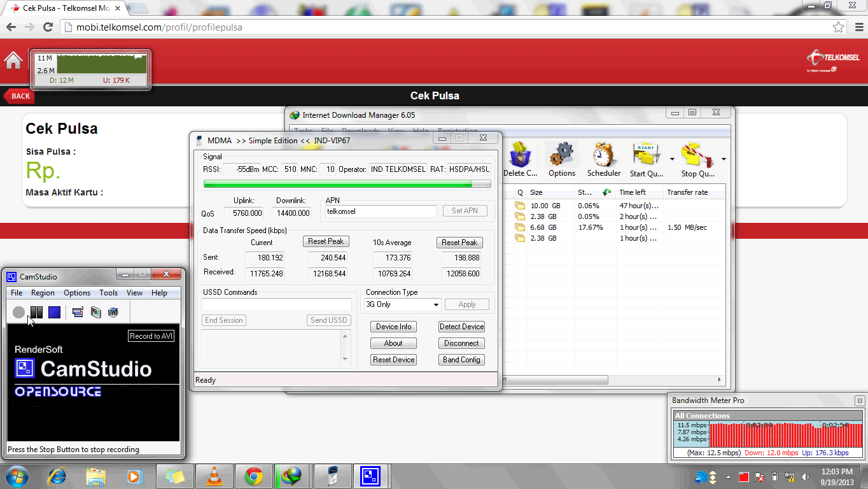Click the Detect Device button in MDMA

click(x=461, y=326)
